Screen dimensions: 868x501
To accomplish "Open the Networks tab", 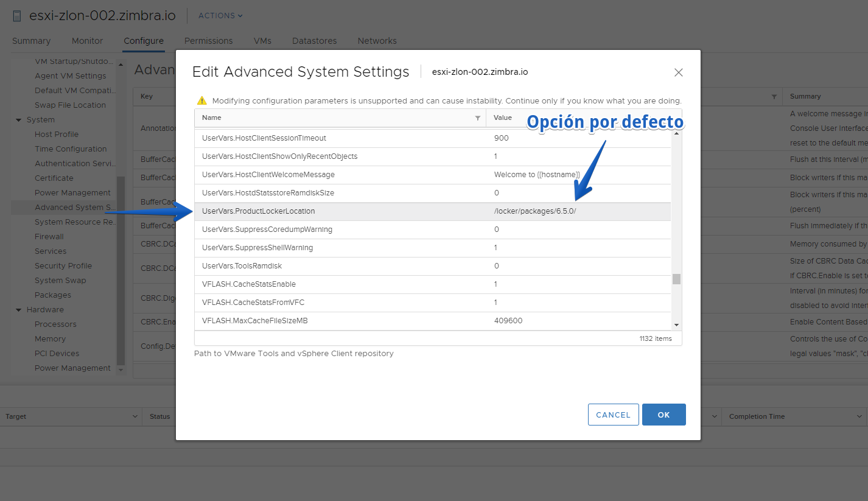I will click(377, 41).
